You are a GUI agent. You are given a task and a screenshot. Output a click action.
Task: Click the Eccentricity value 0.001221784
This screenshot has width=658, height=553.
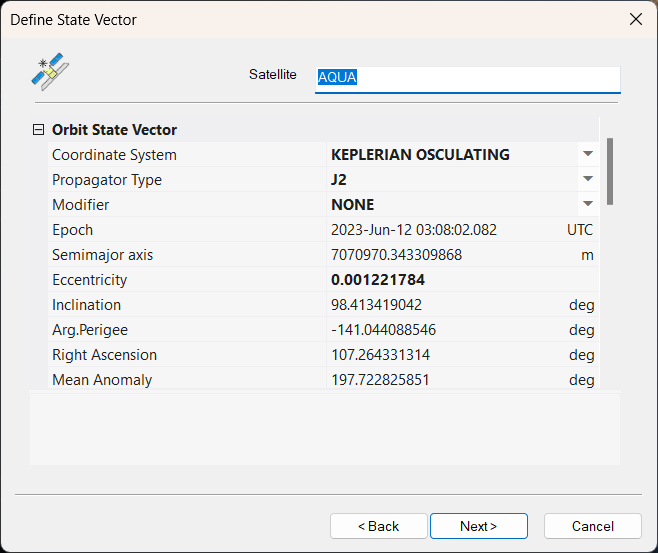tap(378, 280)
